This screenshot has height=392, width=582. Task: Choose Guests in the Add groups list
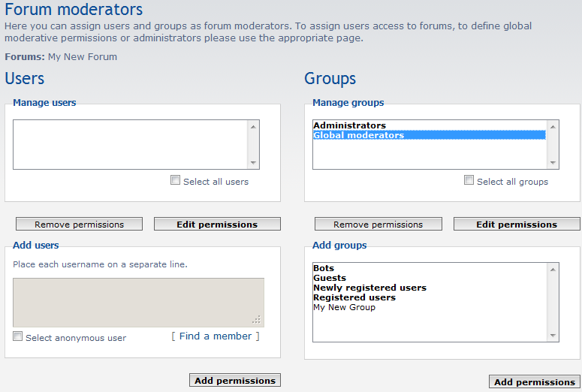click(x=330, y=278)
